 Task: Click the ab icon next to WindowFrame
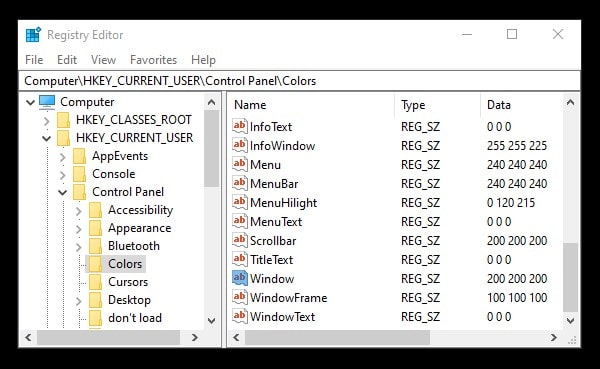pyautogui.click(x=240, y=297)
